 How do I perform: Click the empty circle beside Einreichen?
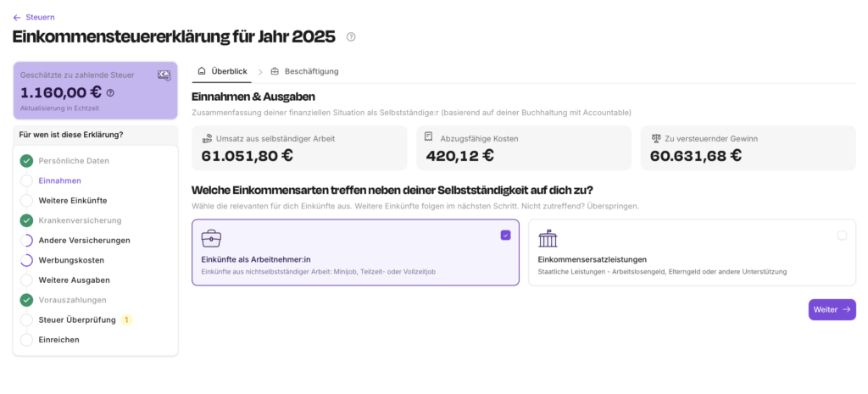coord(26,340)
